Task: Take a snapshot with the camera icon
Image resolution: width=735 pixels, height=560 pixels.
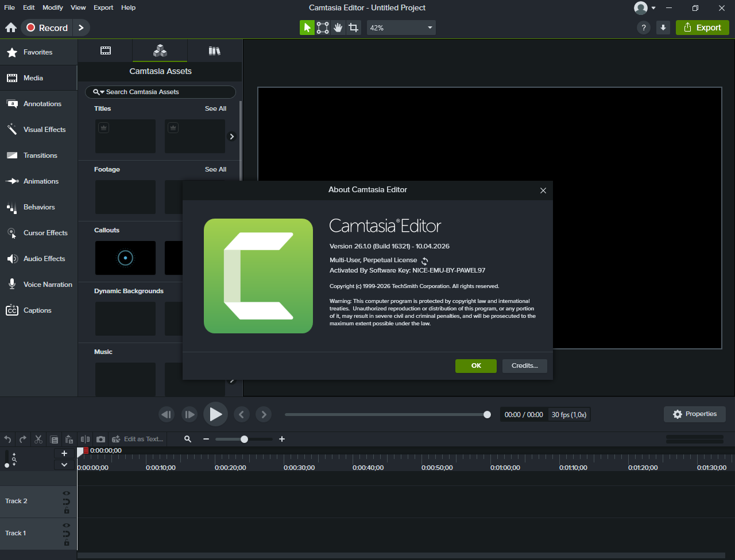Action: (x=100, y=440)
